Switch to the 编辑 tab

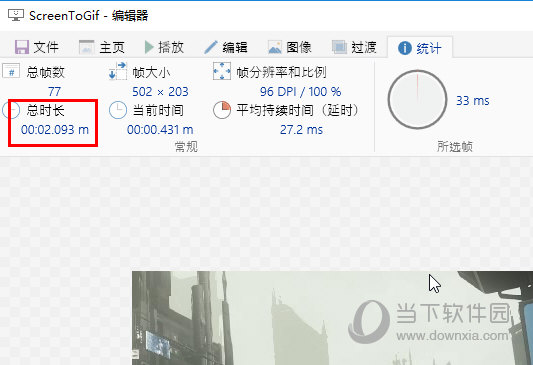[226, 47]
